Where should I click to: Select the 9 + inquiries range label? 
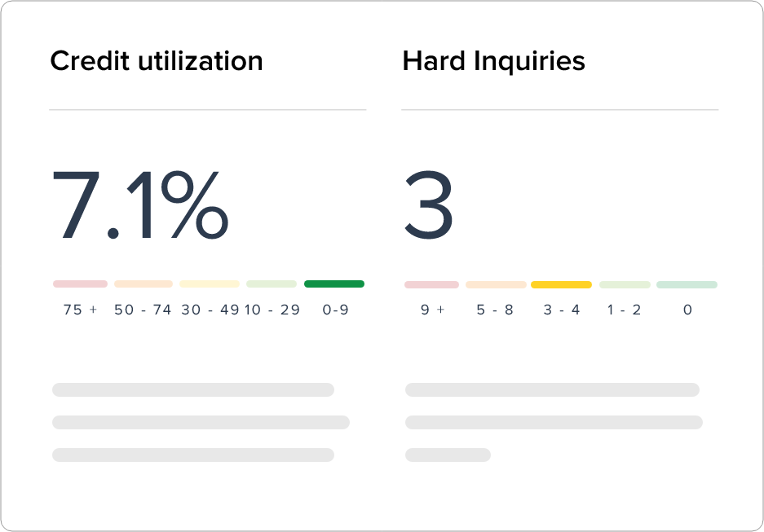(433, 310)
